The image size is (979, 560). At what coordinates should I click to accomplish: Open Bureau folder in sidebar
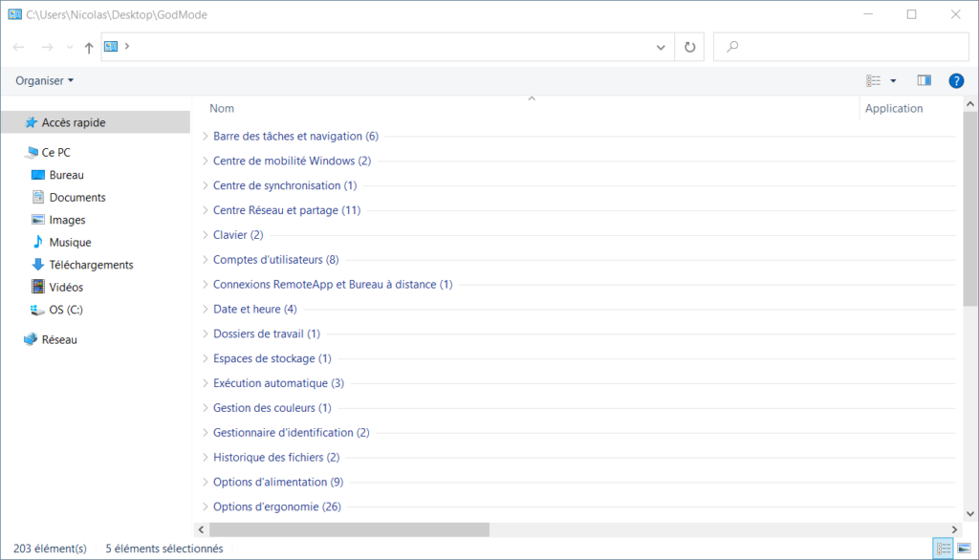(x=66, y=175)
